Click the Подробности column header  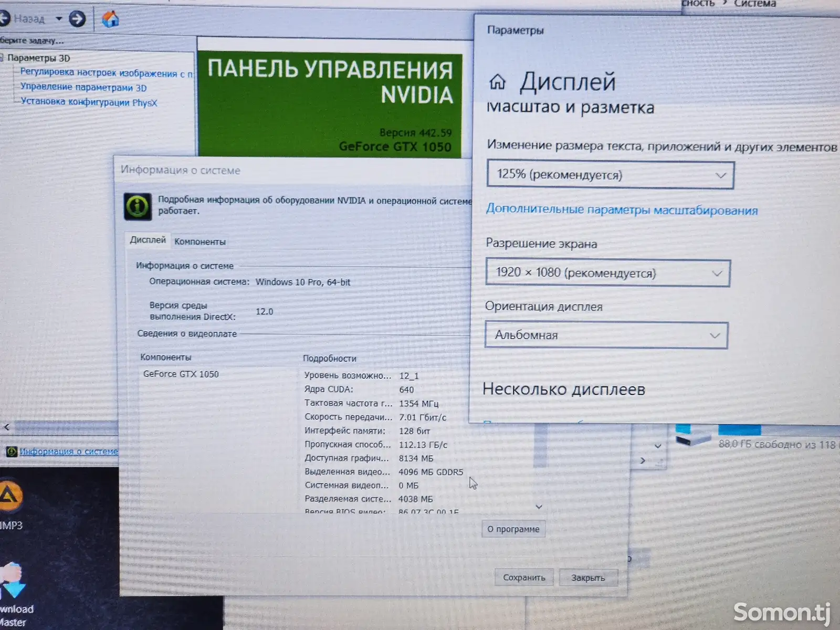pos(330,358)
